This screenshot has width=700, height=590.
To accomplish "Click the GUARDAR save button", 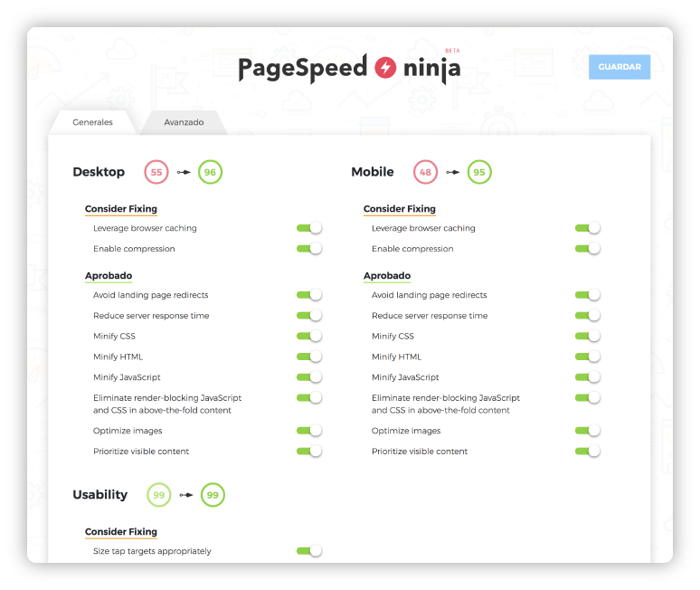I will (x=620, y=67).
